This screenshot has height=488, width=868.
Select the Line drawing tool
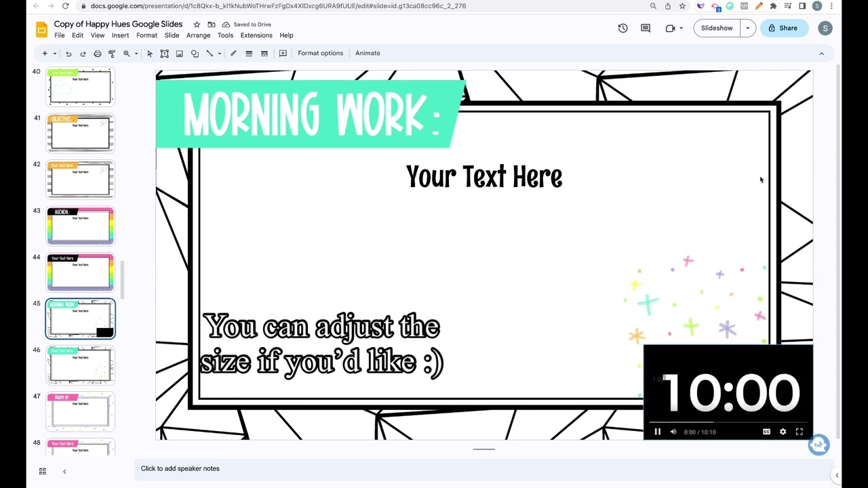click(210, 53)
